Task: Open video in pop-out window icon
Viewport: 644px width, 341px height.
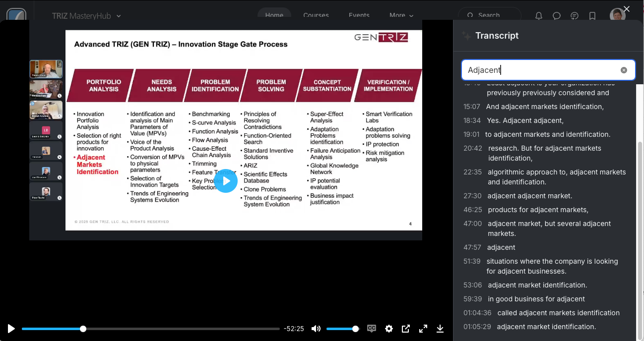Action: [406, 329]
